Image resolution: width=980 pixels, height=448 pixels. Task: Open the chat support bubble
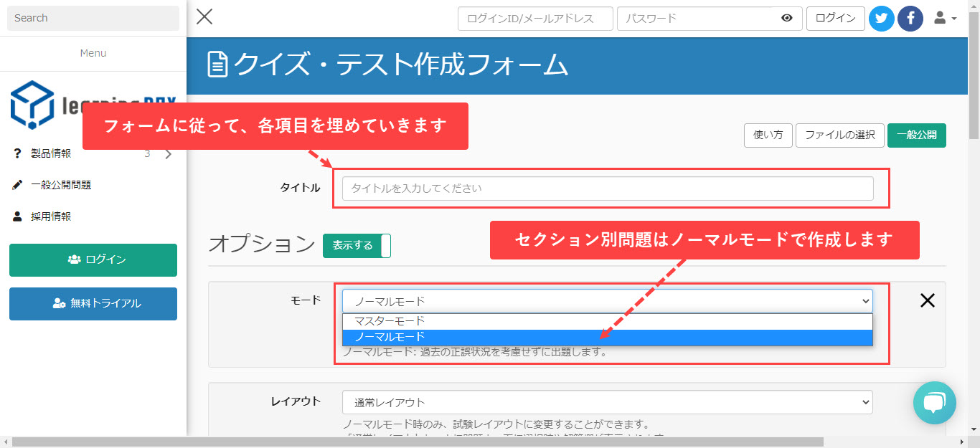tap(934, 402)
